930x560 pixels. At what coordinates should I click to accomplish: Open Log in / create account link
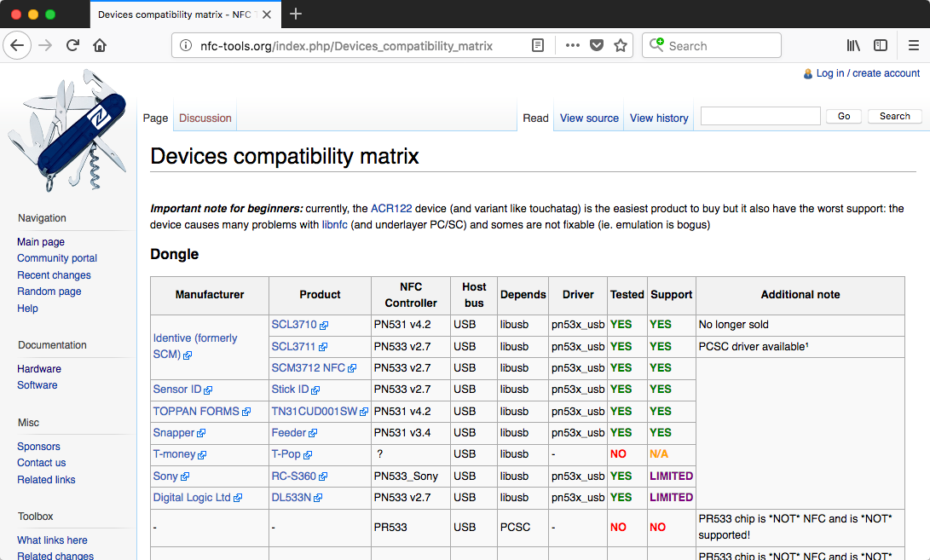click(868, 73)
